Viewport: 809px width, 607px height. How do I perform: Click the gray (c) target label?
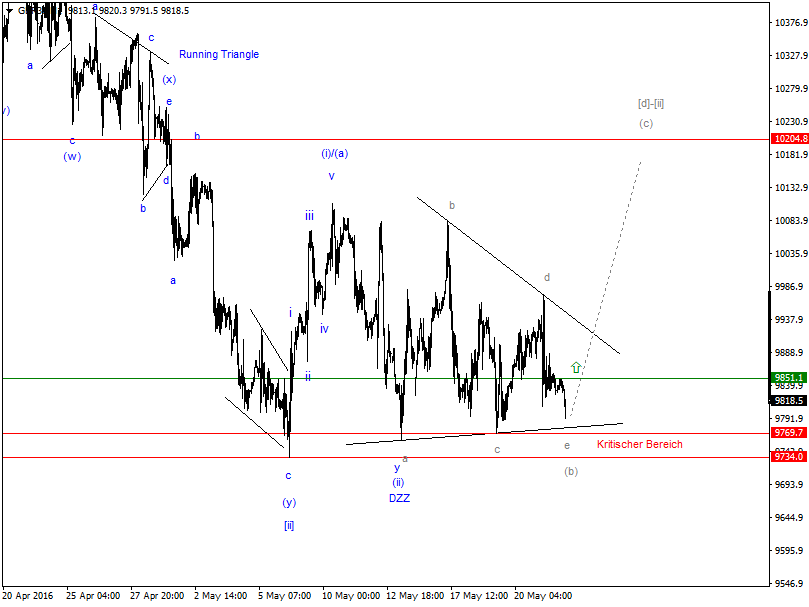(645, 125)
